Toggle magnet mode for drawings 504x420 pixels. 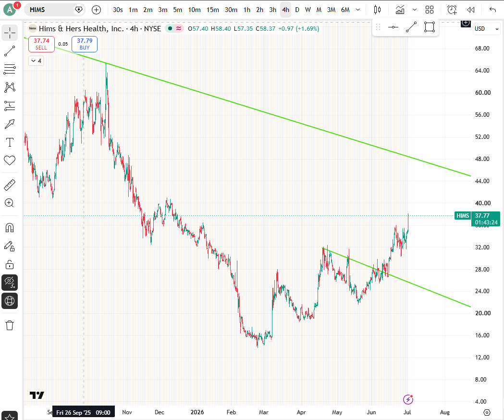tap(10, 228)
